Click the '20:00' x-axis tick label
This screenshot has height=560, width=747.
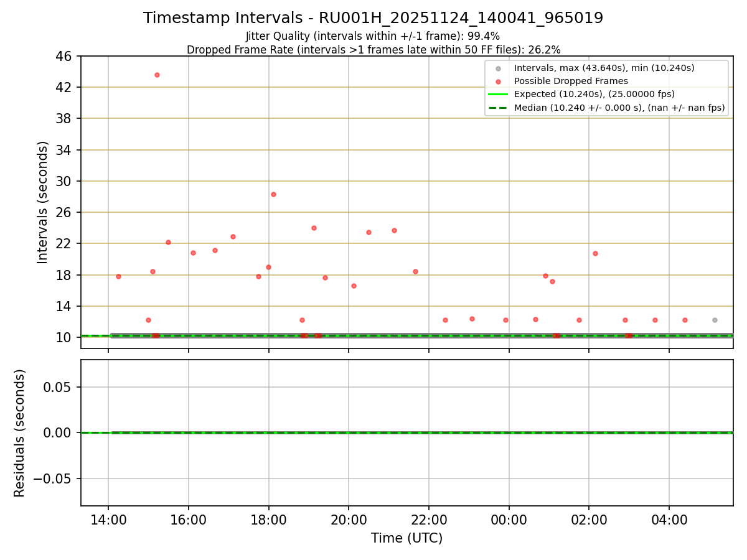point(349,519)
